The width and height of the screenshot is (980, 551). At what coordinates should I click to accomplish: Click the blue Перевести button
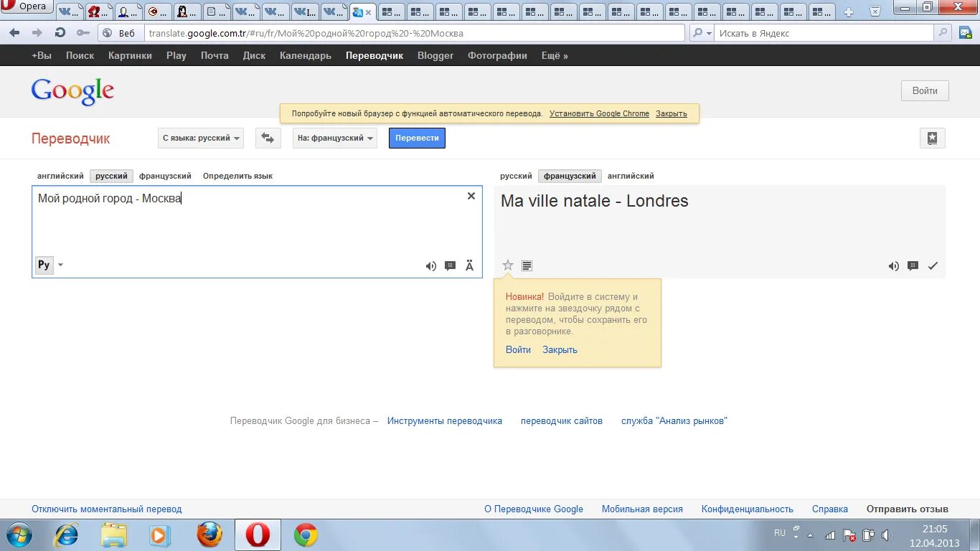[417, 138]
